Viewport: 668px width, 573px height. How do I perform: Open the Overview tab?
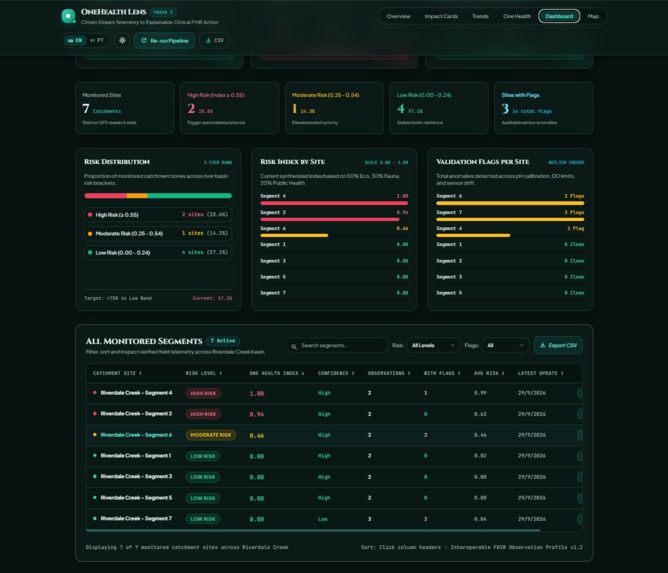pyautogui.click(x=398, y=16)
